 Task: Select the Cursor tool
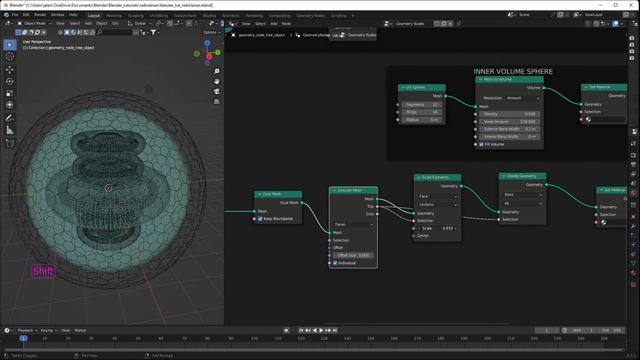[x=10, y=57]
